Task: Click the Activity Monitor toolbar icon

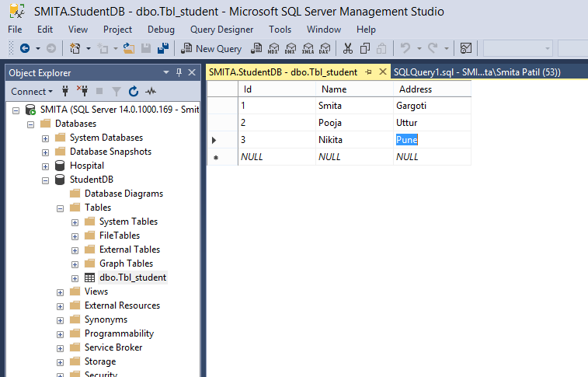Action: point(466,48)
